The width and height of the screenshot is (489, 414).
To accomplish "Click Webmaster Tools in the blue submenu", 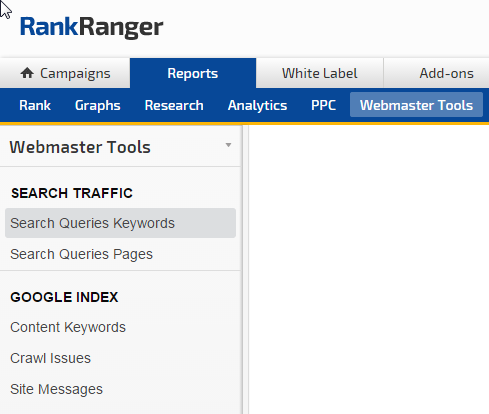I will [416, 105].
